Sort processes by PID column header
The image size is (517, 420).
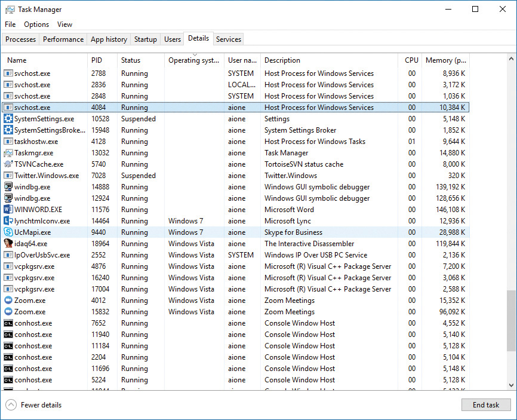pos(97,60)
